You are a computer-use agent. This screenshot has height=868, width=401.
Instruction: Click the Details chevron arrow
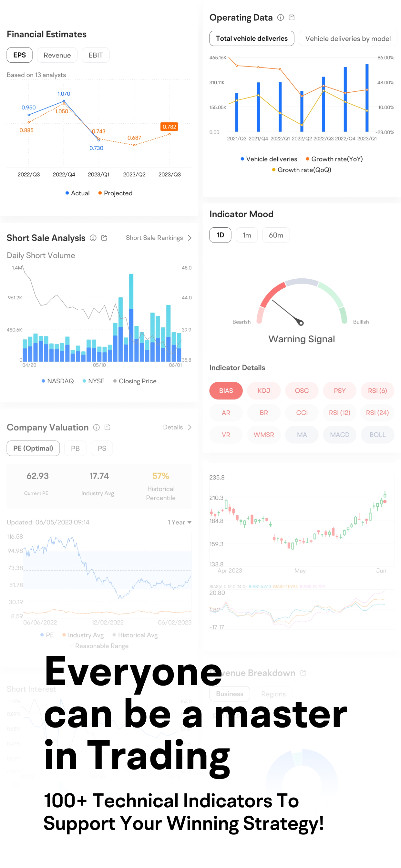pos(190,427)
